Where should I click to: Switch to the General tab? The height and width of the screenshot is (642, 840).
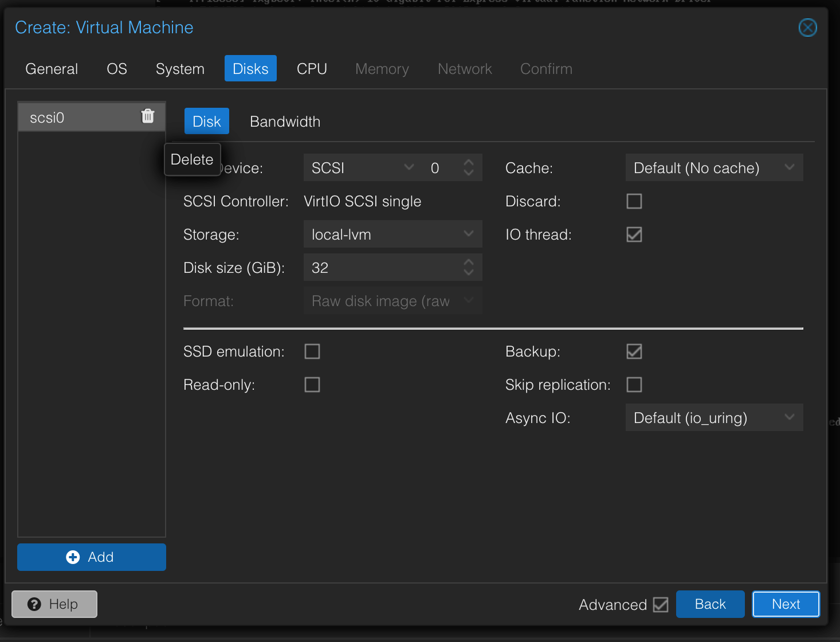click(52, 69)
